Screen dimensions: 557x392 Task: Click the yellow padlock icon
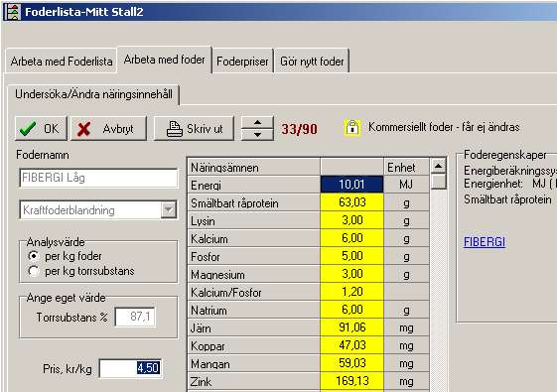pyautogui.click(x=352, y=127)
